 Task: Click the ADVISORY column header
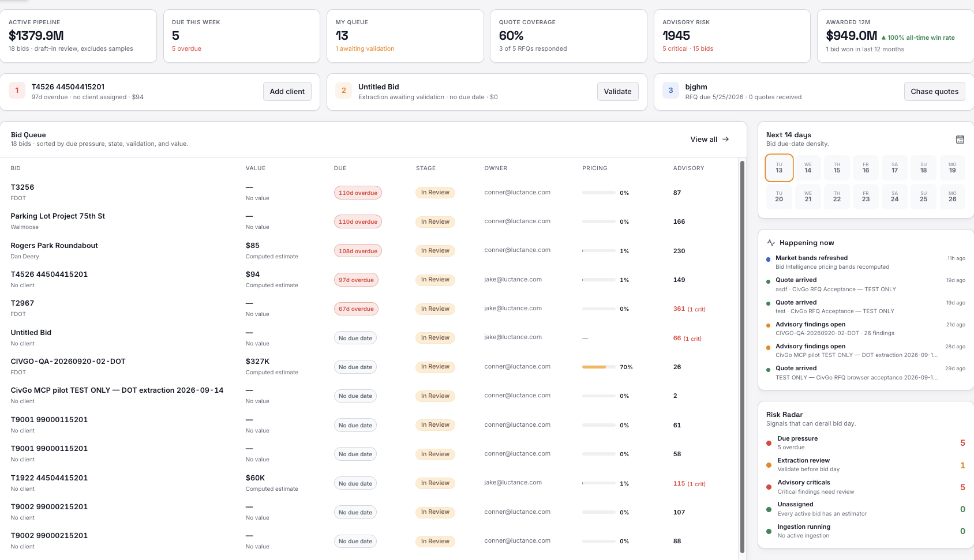(688, 168)
